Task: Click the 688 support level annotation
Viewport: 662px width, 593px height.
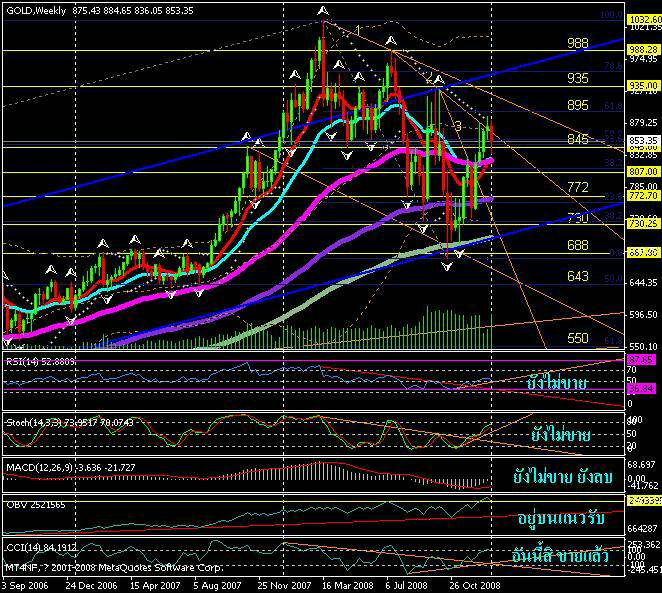Action: click(x=577, y=244)
